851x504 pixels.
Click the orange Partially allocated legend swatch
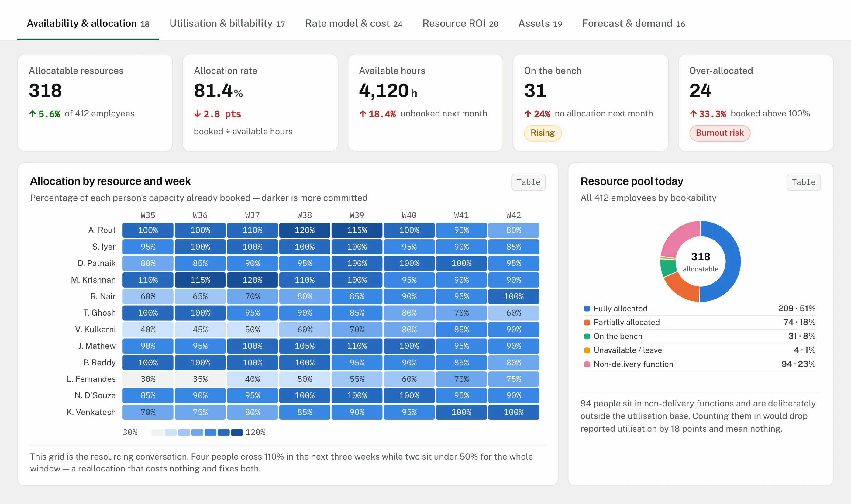tap(587, 322)
